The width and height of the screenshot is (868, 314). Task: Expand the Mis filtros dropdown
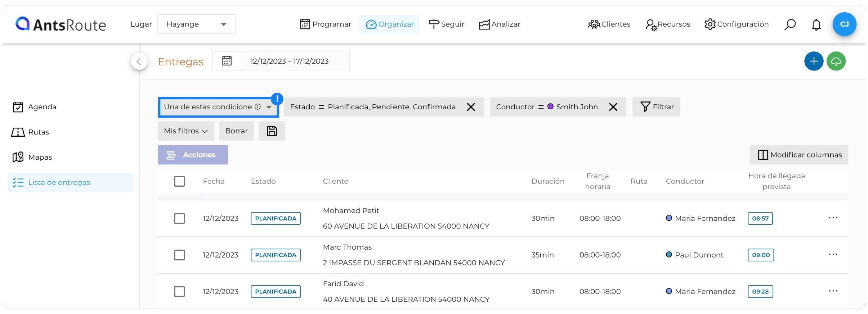pyautogui.click(x=186, y=131)
